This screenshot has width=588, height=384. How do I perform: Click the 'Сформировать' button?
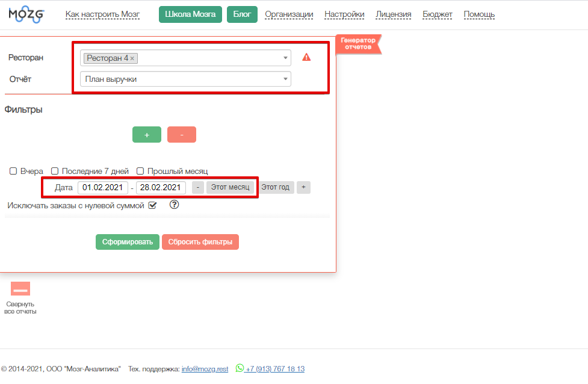tap(128, 242)
